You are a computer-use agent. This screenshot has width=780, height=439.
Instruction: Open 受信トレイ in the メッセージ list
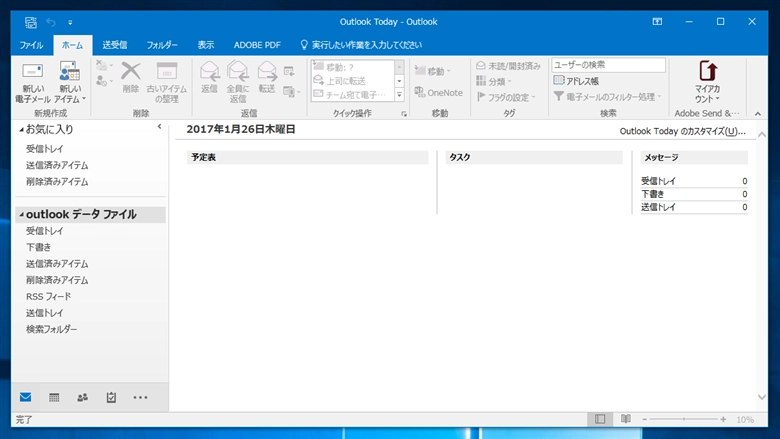coord(658,181)
